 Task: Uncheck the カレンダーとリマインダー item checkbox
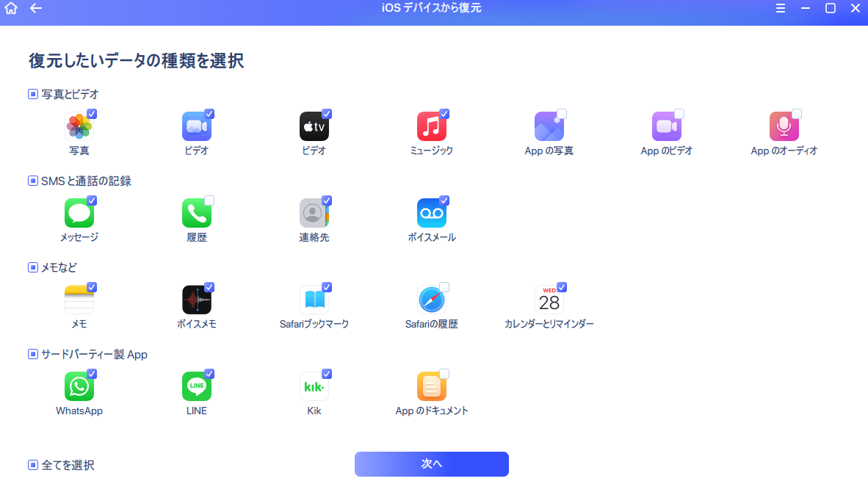point(561,287)
